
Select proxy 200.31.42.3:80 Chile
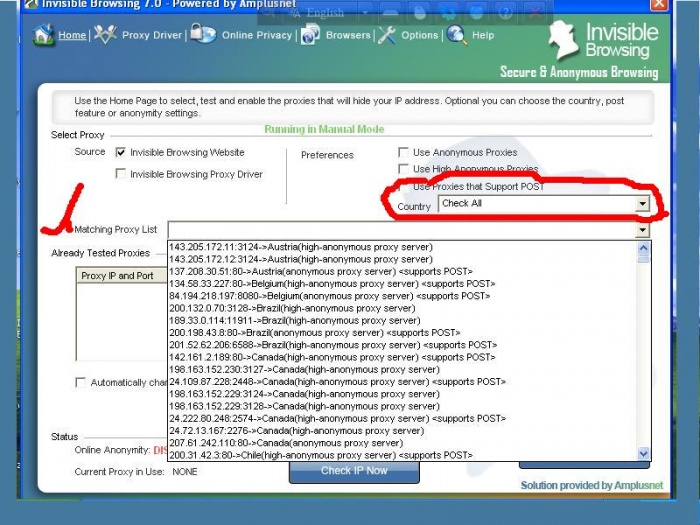click(402, 455)
